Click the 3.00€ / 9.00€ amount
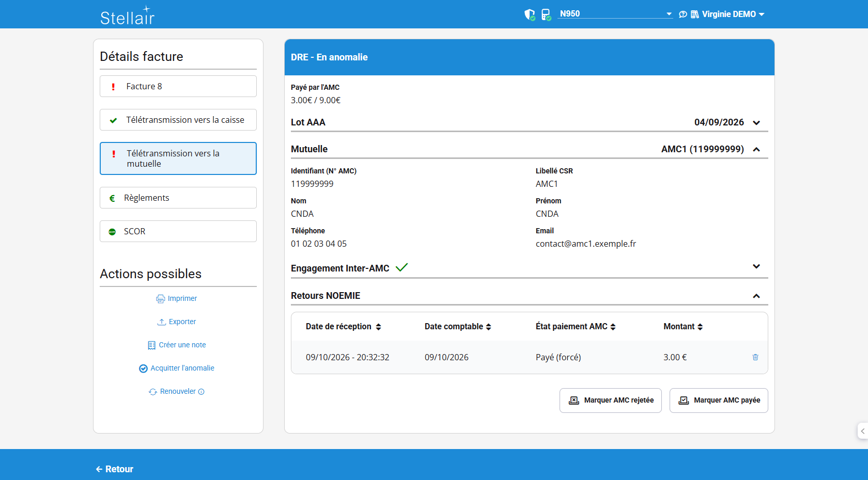Image resolution: width=868 pixels, height=480 pixels. [316, 100]
